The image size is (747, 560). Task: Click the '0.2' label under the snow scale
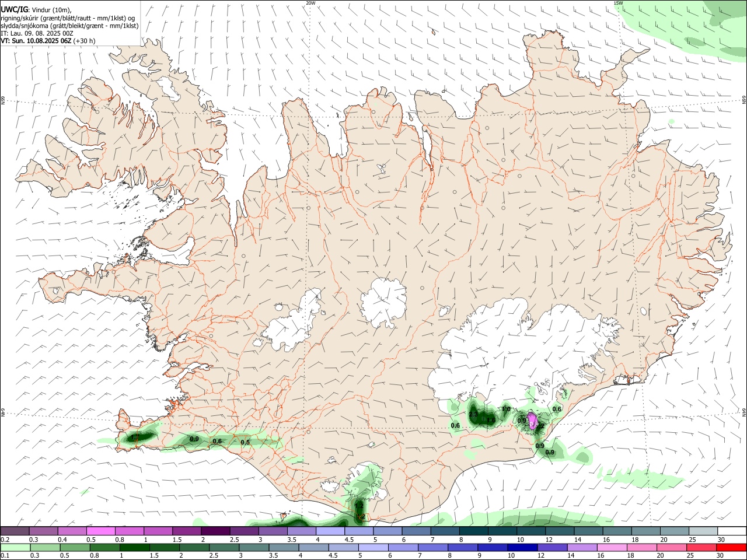(5, 540)
